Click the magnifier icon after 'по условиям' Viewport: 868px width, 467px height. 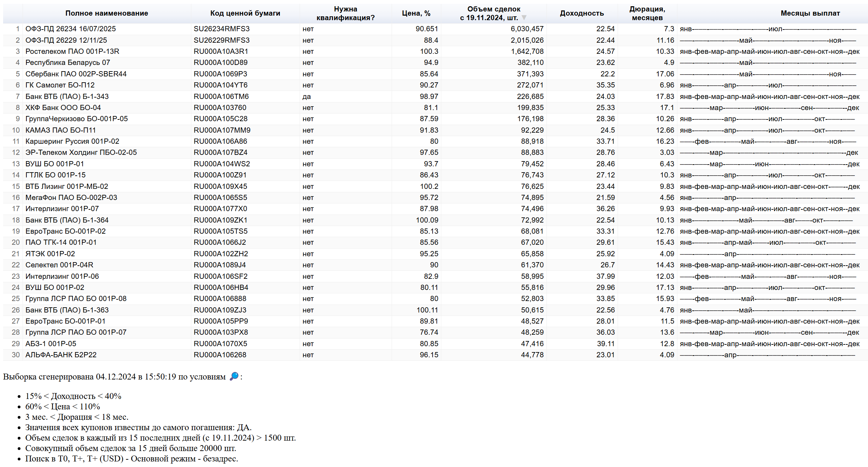pyautogui.click(x=234, y=376)
